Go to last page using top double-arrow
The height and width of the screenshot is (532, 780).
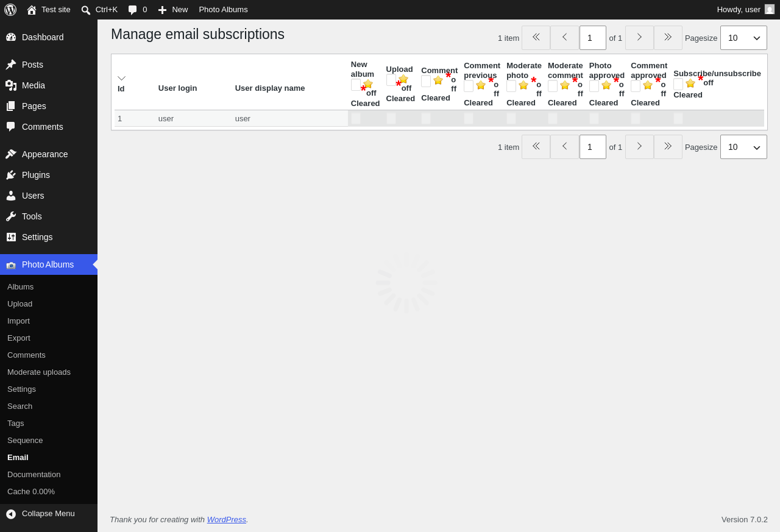(668, 38)
